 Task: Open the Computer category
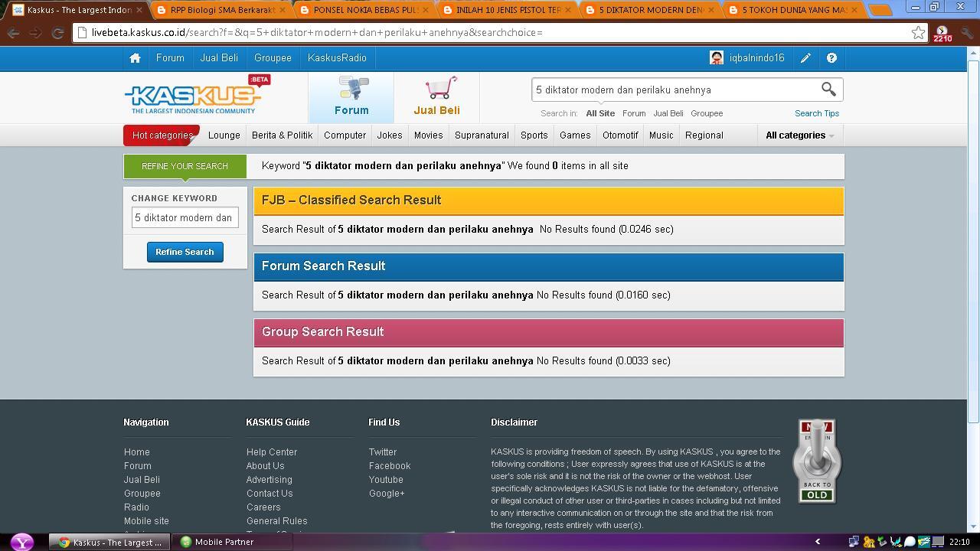tap(345, 135)
